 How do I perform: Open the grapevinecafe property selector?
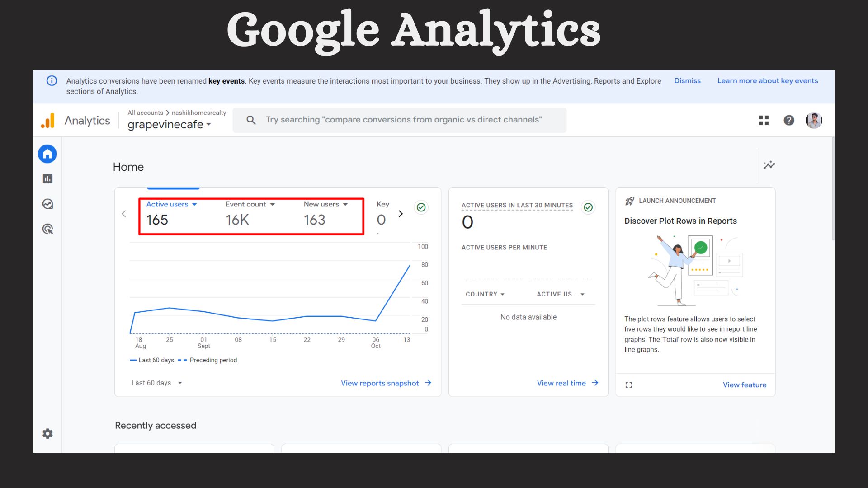tap(170, 125)
